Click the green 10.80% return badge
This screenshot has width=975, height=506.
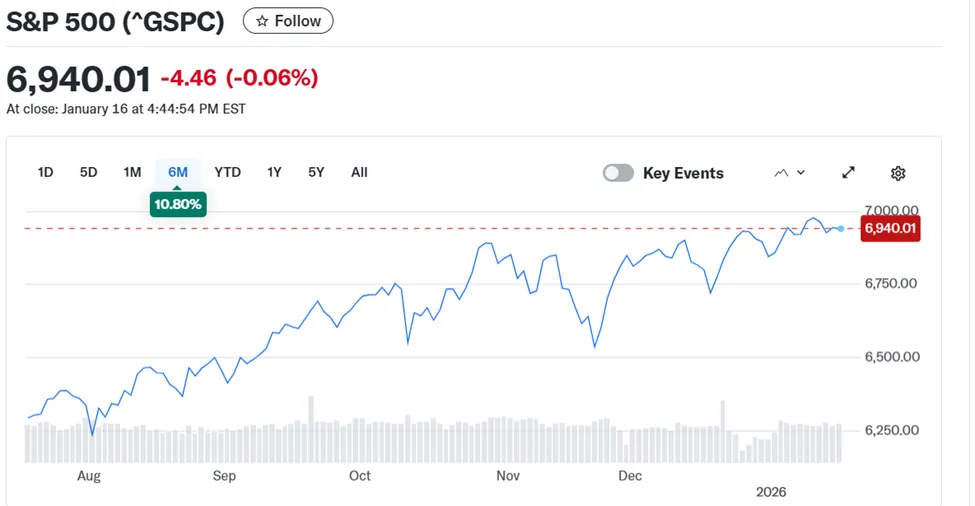[x=178, y=204]
